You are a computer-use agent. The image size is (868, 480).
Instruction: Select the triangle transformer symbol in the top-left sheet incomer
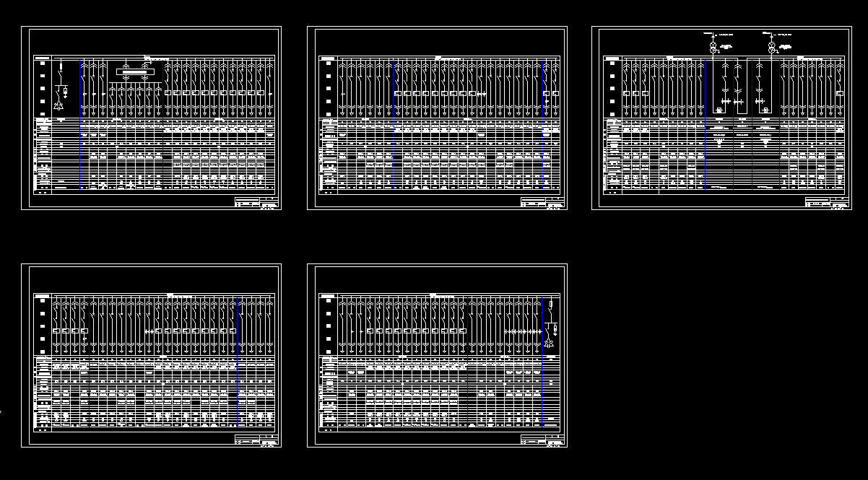(59, 106)
